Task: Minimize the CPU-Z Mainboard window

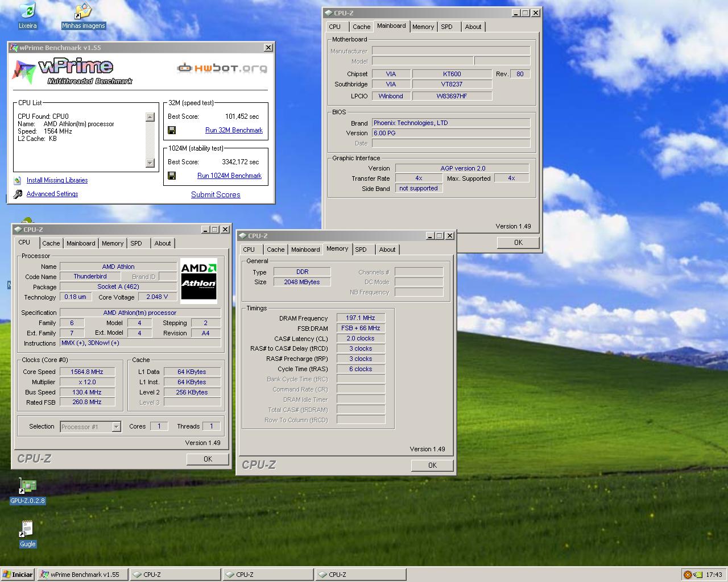Action: [x=516, y=13]
